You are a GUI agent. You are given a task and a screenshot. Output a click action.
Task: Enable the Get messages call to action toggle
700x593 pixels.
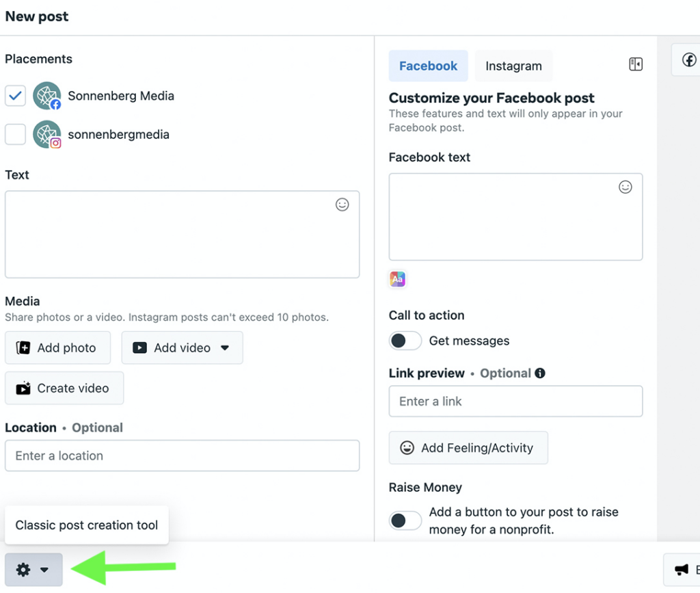405,341
